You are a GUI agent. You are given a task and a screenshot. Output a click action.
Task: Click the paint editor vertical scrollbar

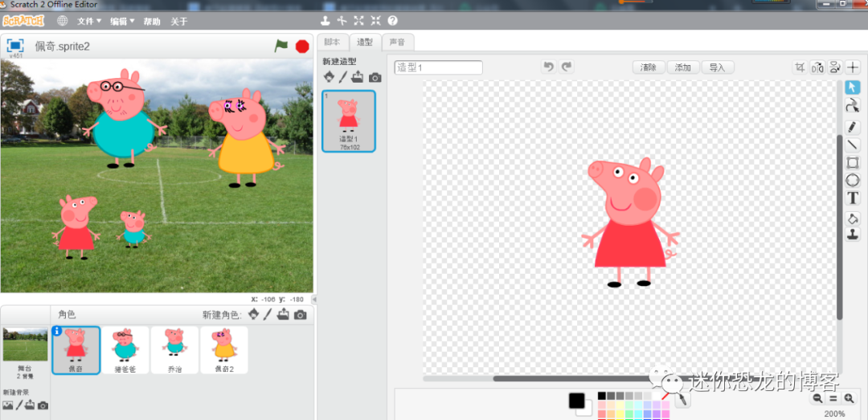(x=840, y=227)
